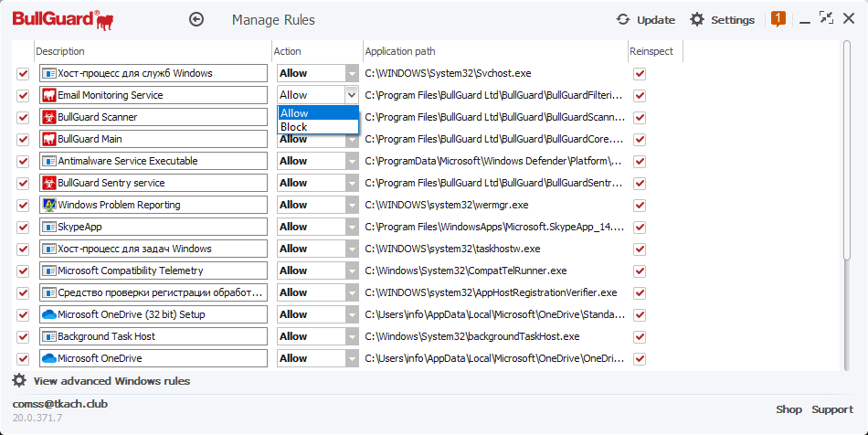Open Settings via the gear icon

[697, 19]
